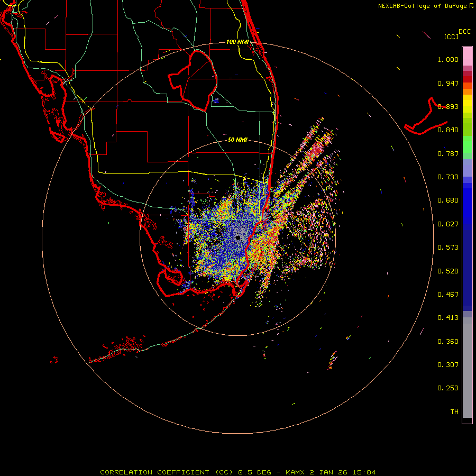
Task: Click the DCC product label
Action: [465, 32]
